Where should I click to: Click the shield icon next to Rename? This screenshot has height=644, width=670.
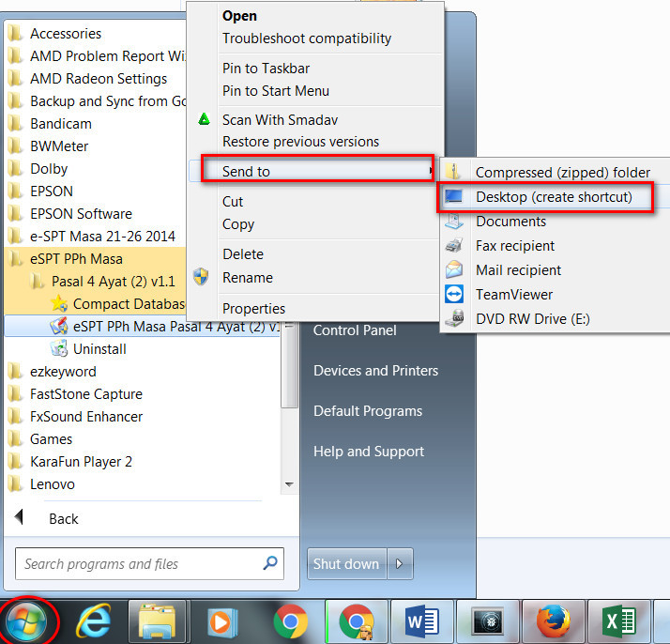201,277
